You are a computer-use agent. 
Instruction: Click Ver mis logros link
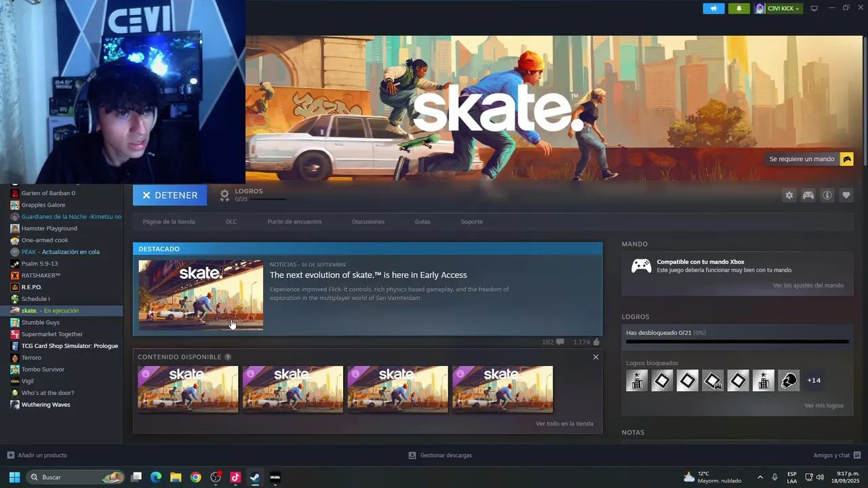824,405
